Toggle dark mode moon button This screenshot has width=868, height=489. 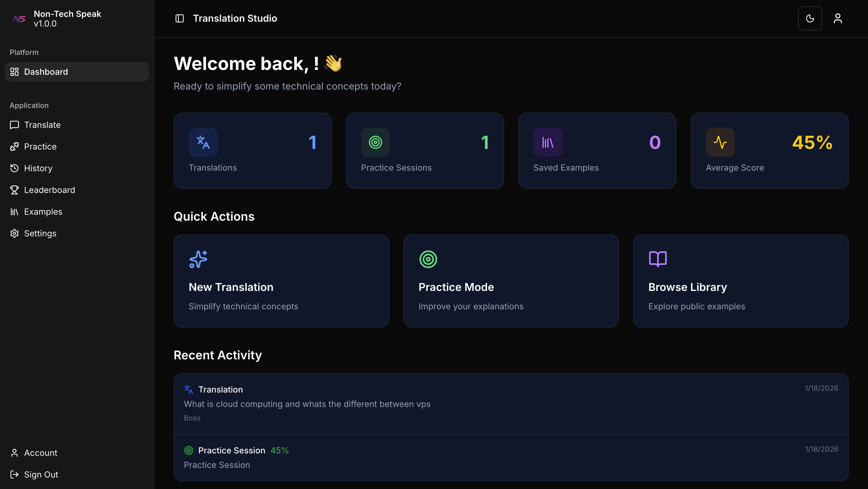click(x=810, y=18)
